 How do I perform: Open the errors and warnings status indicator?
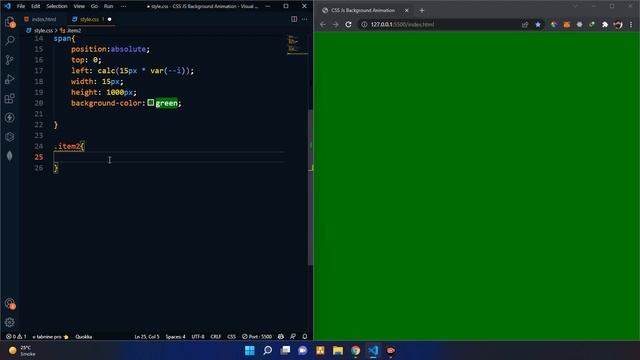(16, 337)
